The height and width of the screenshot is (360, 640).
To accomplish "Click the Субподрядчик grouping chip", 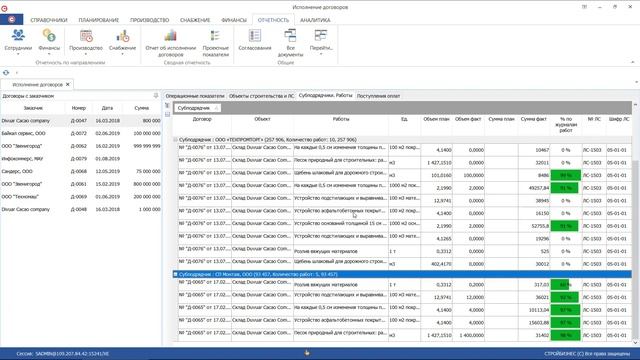I will point(198,108).
